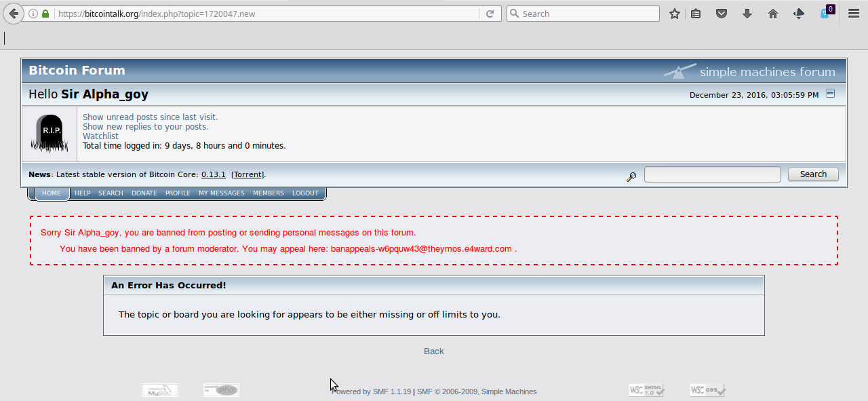Viewport: 868px width, 401px height.
Task: Click the date December 23, 2016 text
Action: tap(754, 95)
